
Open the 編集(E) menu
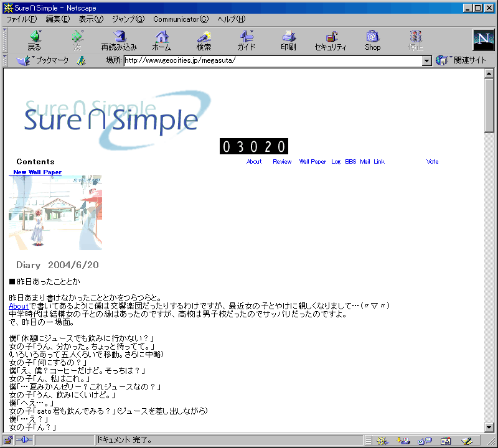pyautogui.click(x=57, y=19)
